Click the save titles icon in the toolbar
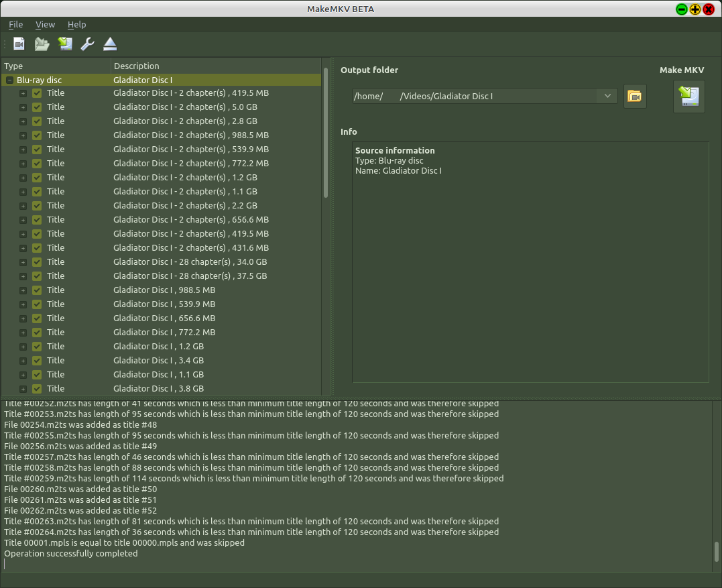 [x=65, y=44]
